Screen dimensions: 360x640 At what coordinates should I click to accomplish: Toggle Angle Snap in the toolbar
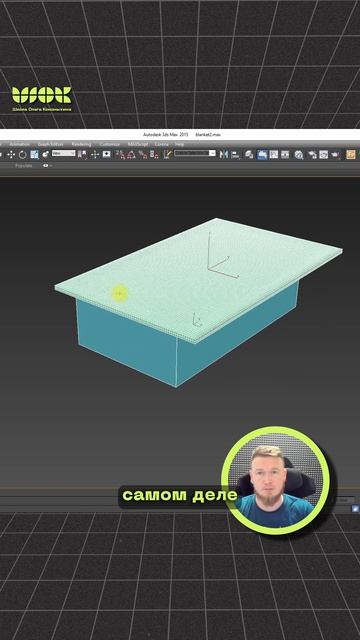click(x=131, y=154)
